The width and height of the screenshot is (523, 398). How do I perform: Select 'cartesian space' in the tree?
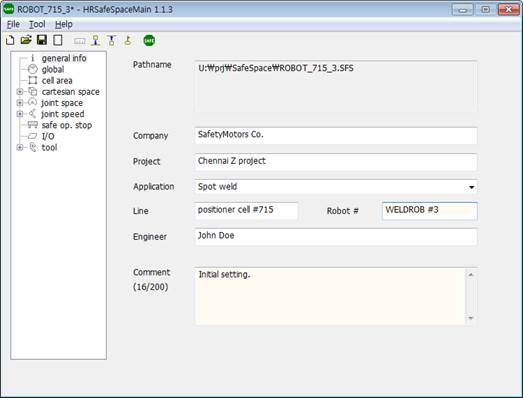[x=70, y=91]
